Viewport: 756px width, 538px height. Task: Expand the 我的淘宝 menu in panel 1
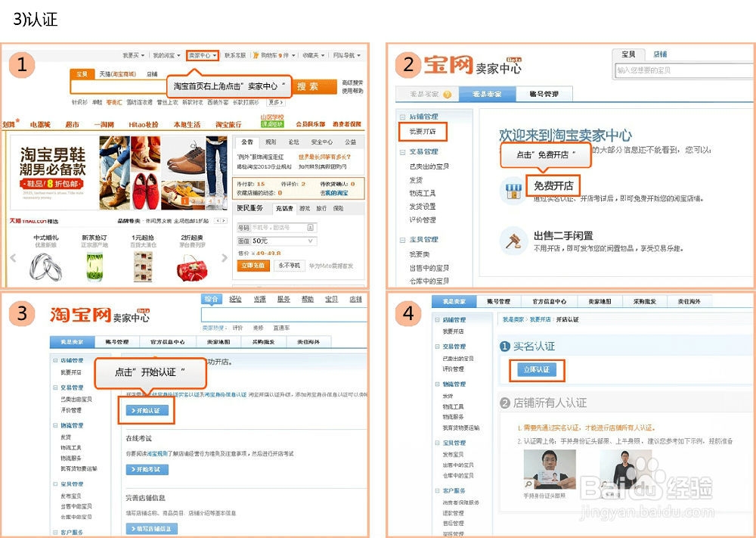pyautogui.click(x=167, y=55)
